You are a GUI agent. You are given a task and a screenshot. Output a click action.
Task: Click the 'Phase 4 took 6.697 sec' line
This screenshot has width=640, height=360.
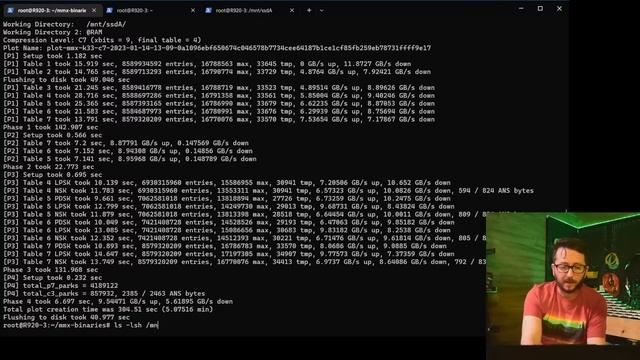pos(118,302)
